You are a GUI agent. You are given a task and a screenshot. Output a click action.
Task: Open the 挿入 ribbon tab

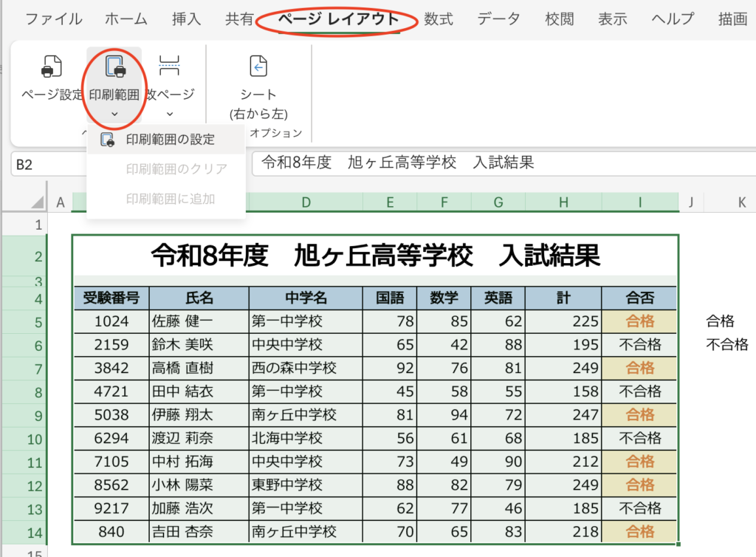point(186,19)
